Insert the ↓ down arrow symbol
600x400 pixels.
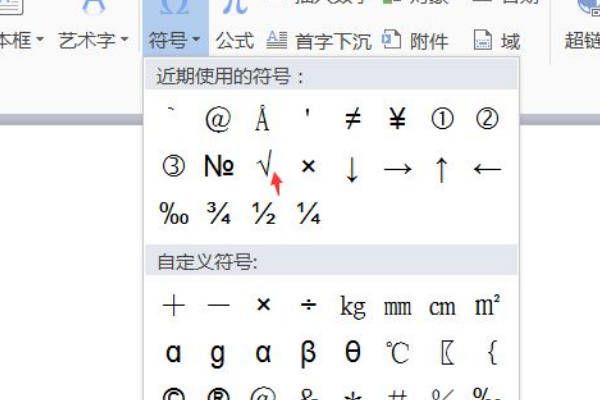[x=352, y=169]
